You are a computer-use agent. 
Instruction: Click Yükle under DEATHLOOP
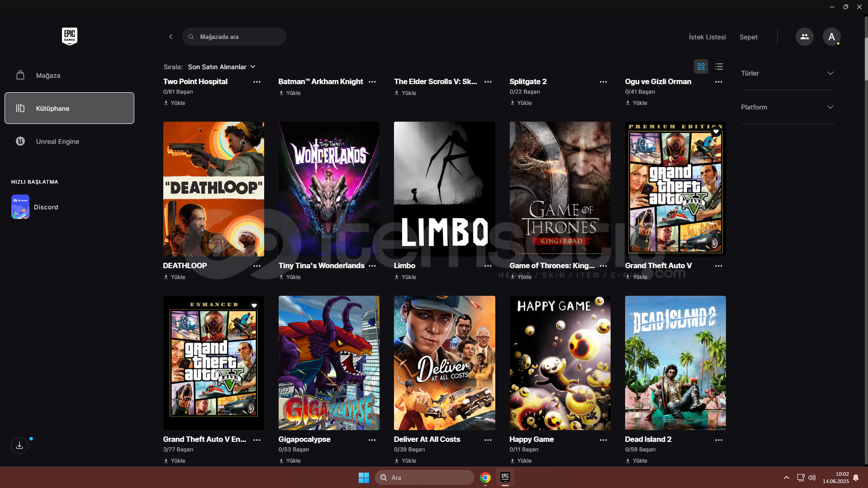click(175, 277)
